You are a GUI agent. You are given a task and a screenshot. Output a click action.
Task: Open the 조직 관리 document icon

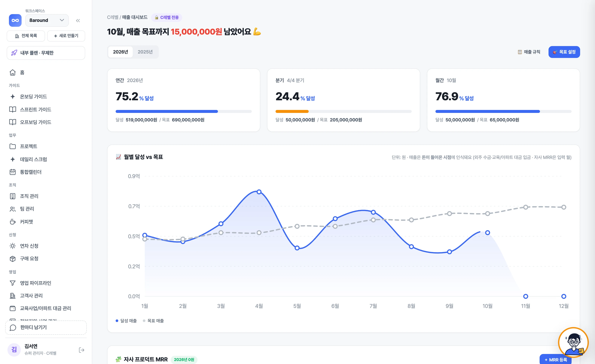[13, 196]
